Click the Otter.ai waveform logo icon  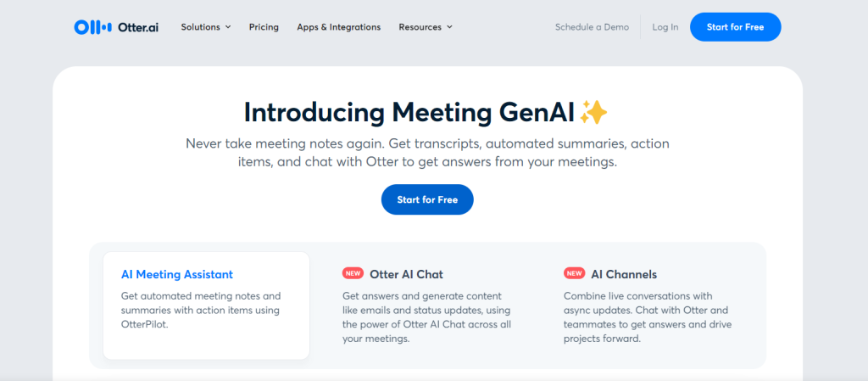92,27
